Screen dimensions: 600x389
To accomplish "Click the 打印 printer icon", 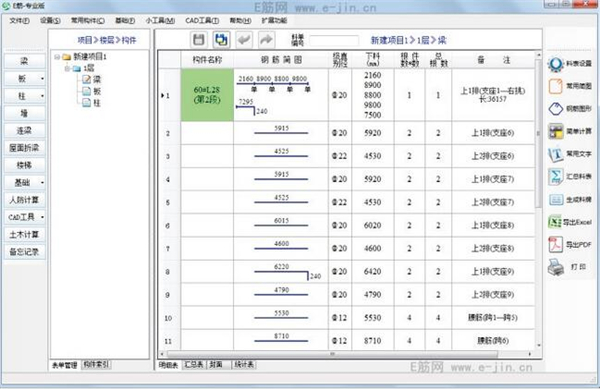I will pos(555,267).
